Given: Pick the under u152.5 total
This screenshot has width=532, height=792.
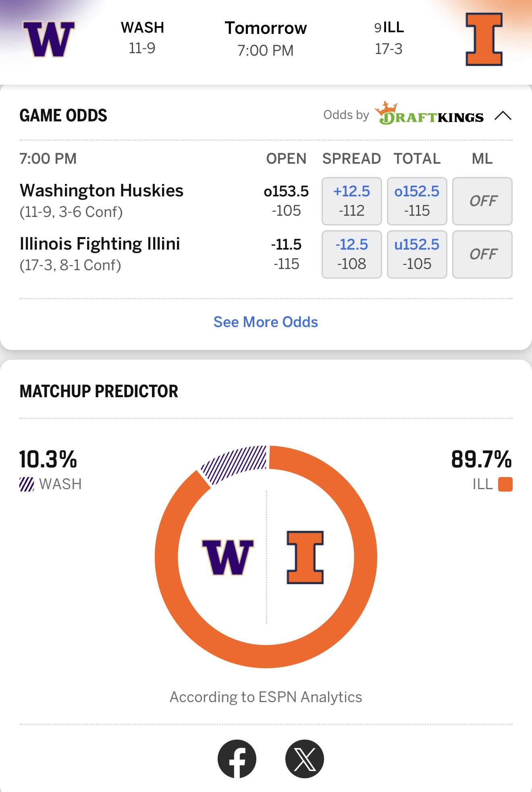Looking at the screenshot, I should click(417, 254).
